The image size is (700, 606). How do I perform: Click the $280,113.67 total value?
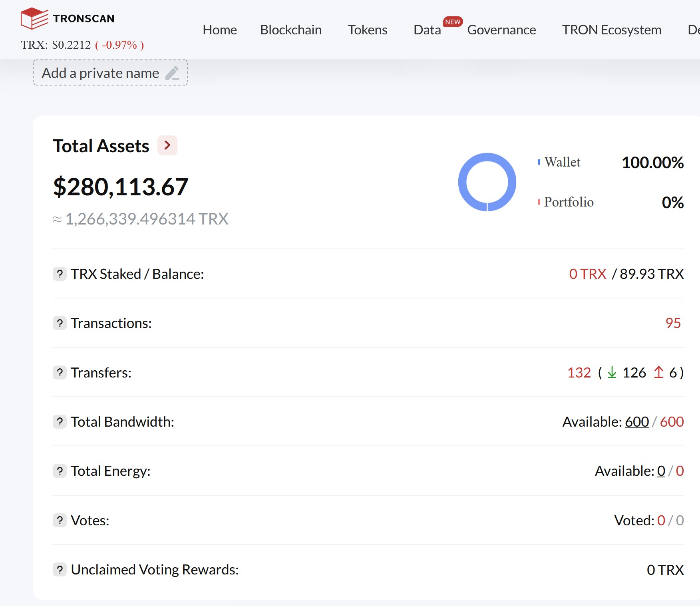point(121,187)
